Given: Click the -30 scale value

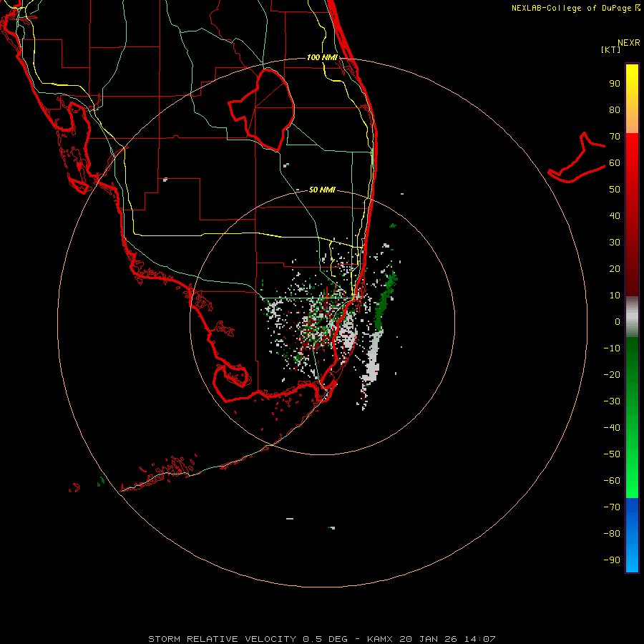Looking at the screenshot, I should (x=612, y=401).
